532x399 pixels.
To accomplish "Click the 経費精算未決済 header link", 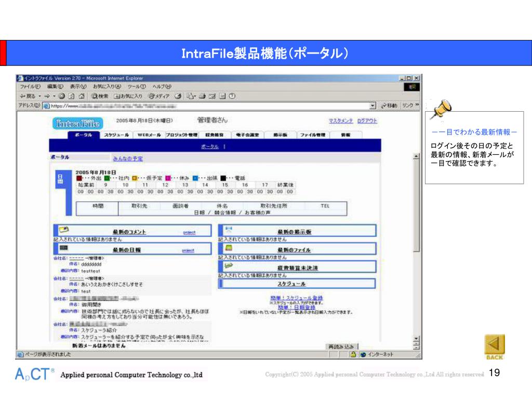I will click(x=298, y=268).
